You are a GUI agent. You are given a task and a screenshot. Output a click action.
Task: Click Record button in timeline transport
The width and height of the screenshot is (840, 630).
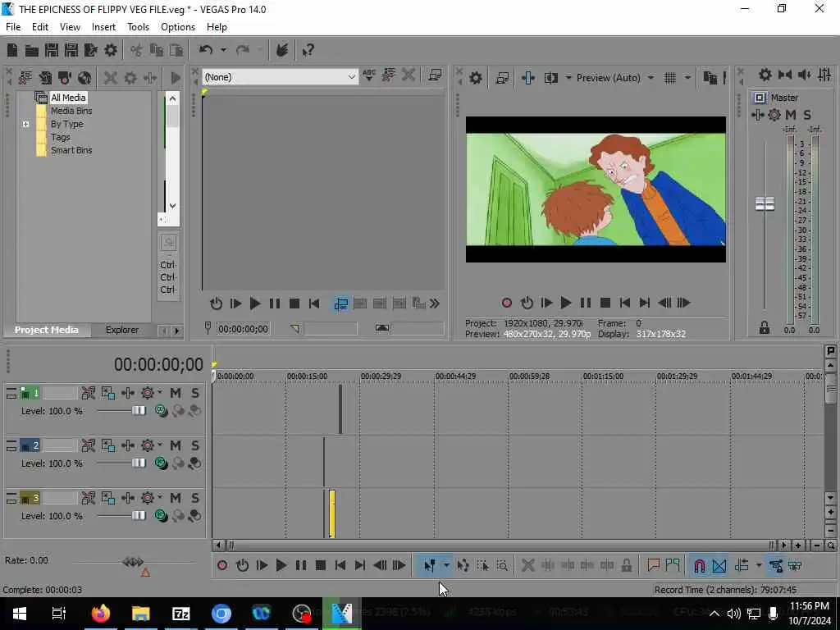[x=222, y=565]
